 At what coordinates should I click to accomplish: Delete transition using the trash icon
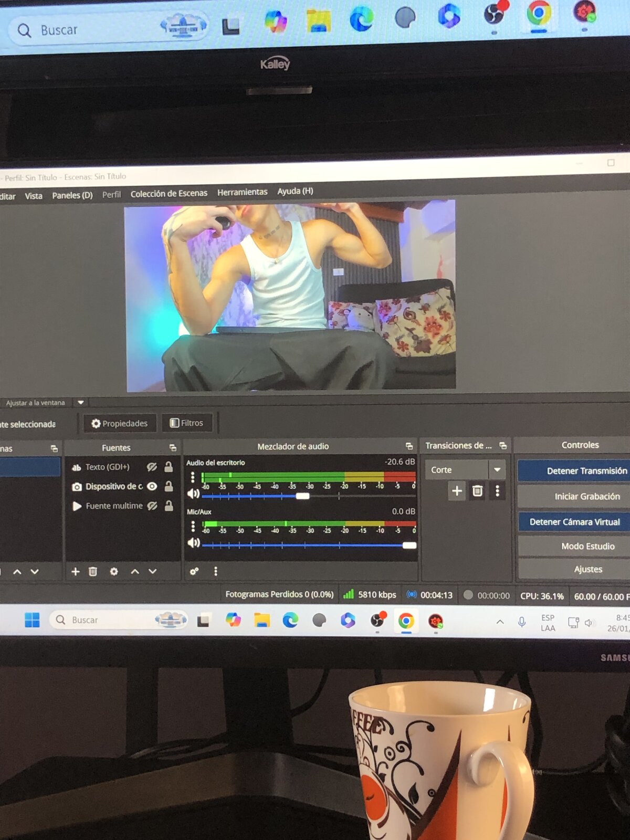tap(477, 491)
